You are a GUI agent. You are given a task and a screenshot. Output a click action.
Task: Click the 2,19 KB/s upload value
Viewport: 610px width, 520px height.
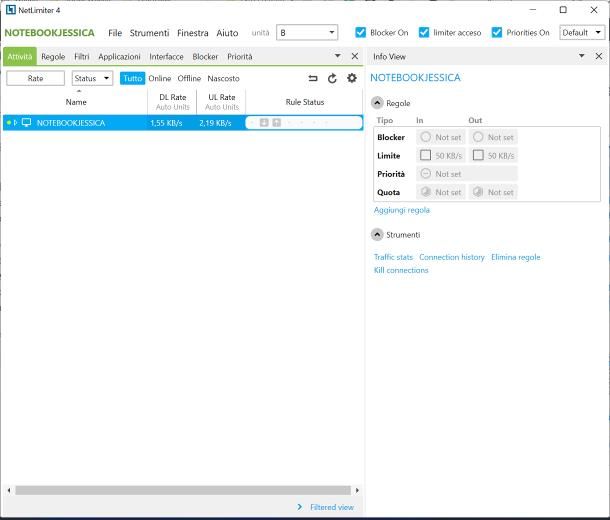[x=215, y=123]
